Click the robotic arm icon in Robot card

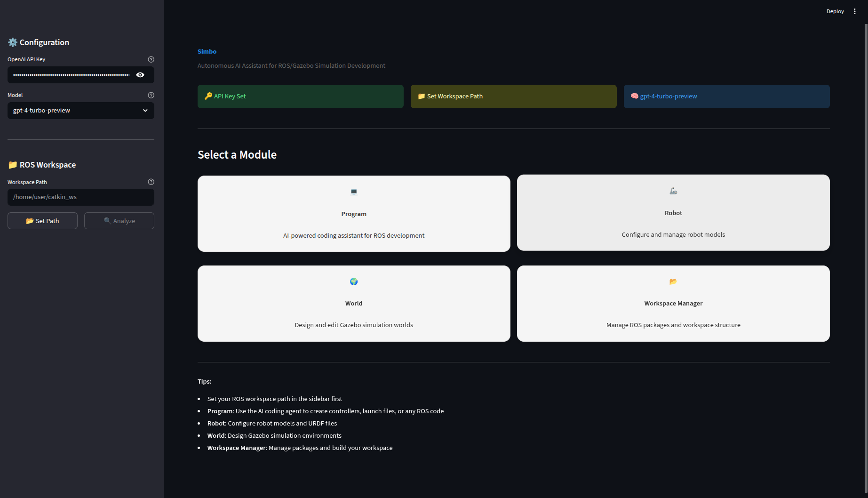[x=673, y=191]
